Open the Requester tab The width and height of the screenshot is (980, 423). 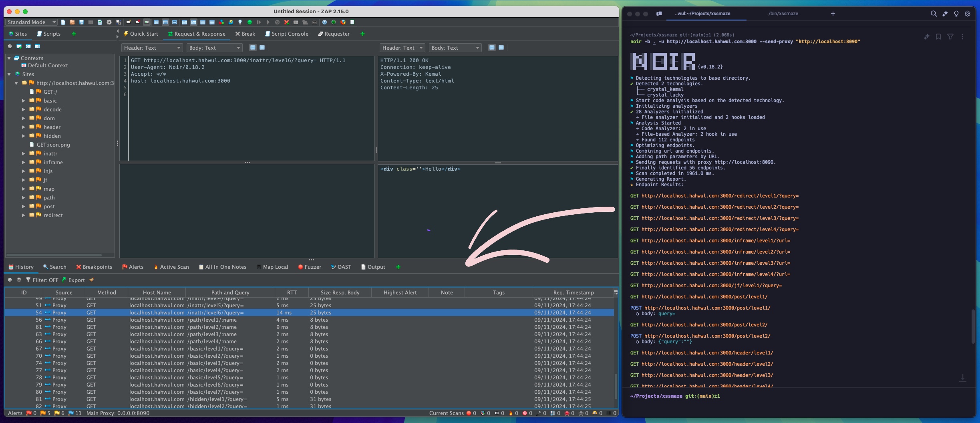coord(334,34)
